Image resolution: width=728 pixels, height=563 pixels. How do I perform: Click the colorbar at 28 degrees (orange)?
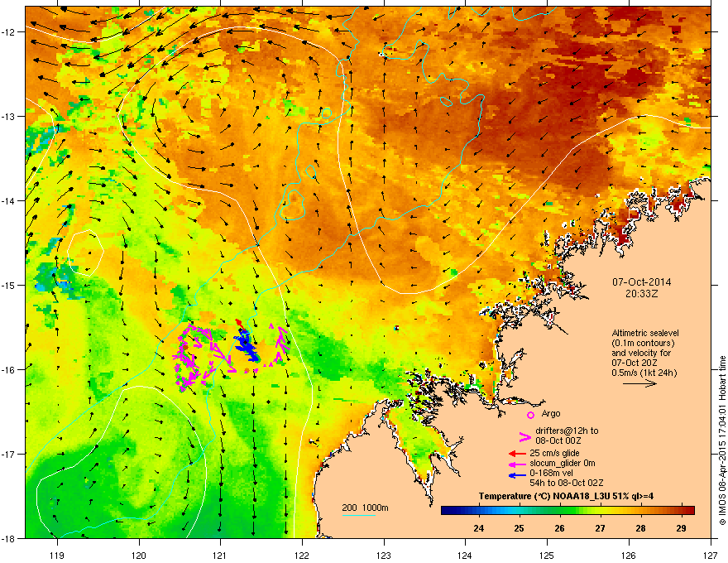tap(640, 511)
